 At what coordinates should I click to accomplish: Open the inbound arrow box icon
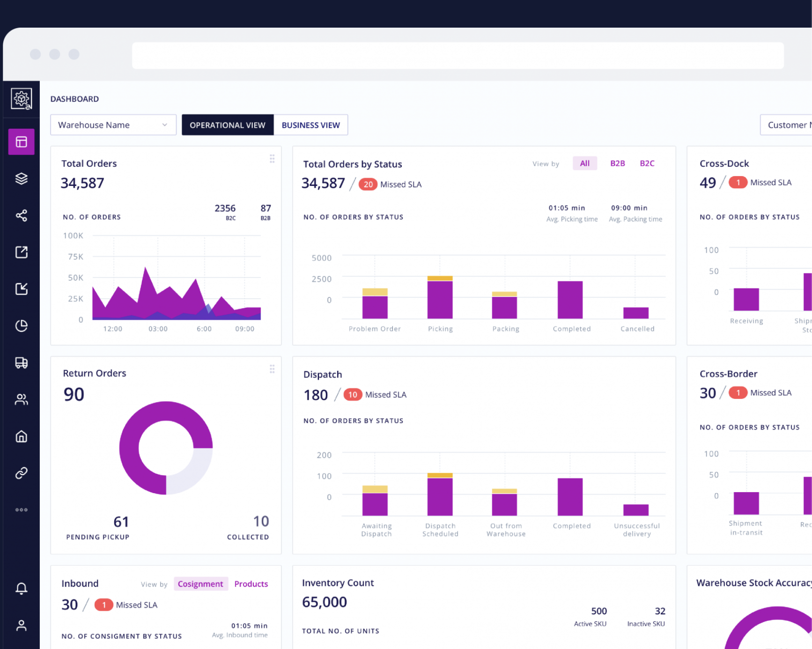tap(22, 289)
